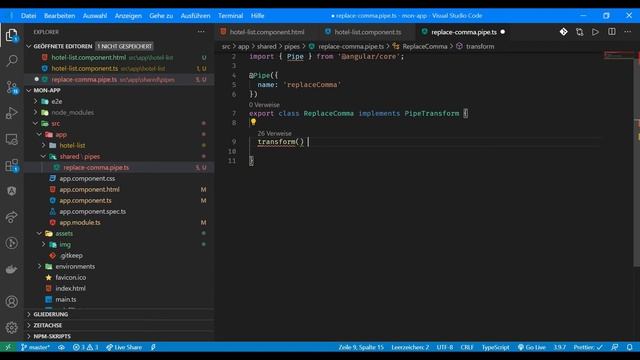Click the editor vertical scrollbar

[636, 159]
